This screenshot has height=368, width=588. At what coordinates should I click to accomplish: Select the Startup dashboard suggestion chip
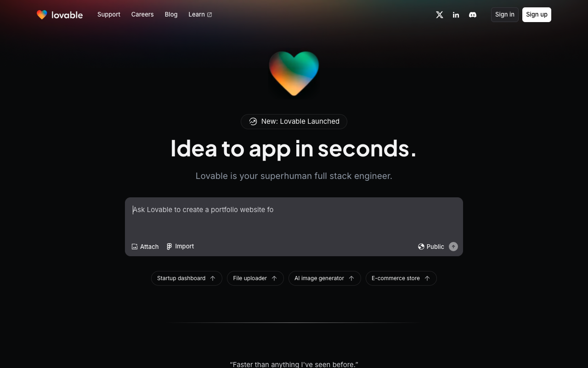tap(187, 278)
